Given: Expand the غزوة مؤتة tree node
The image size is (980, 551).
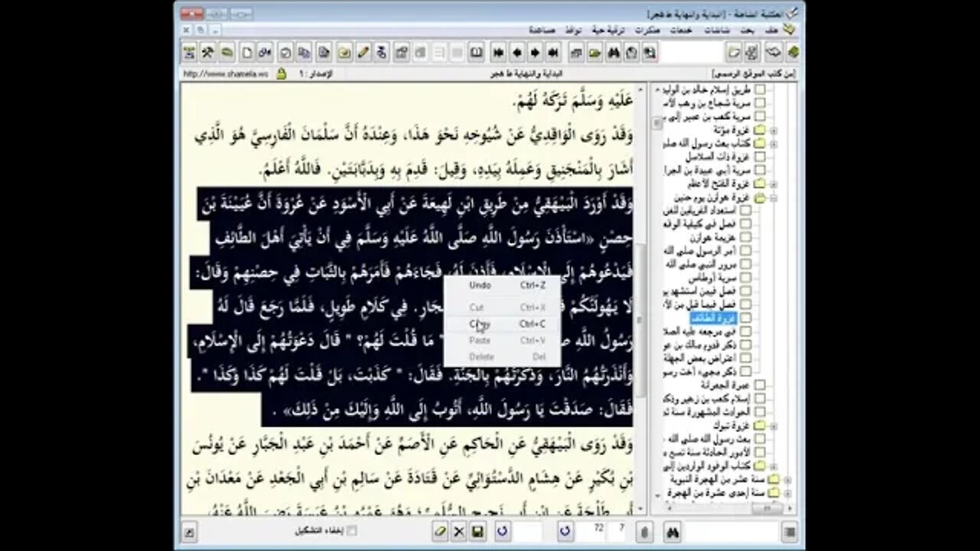Looking at the screenshot, I should click(x=773, y=130).
